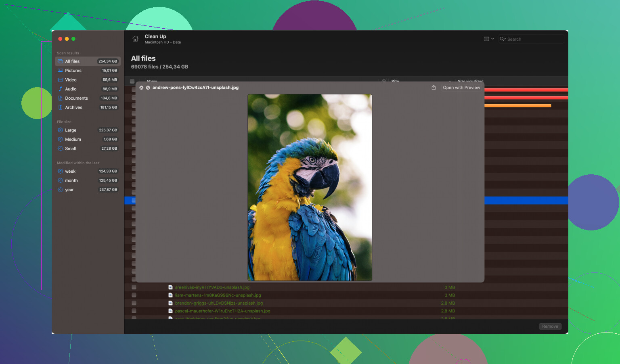The height and width of the screenshot is (364, 620).
Task: Click the file icon of liam-martens image
Action: coord(170,295)
